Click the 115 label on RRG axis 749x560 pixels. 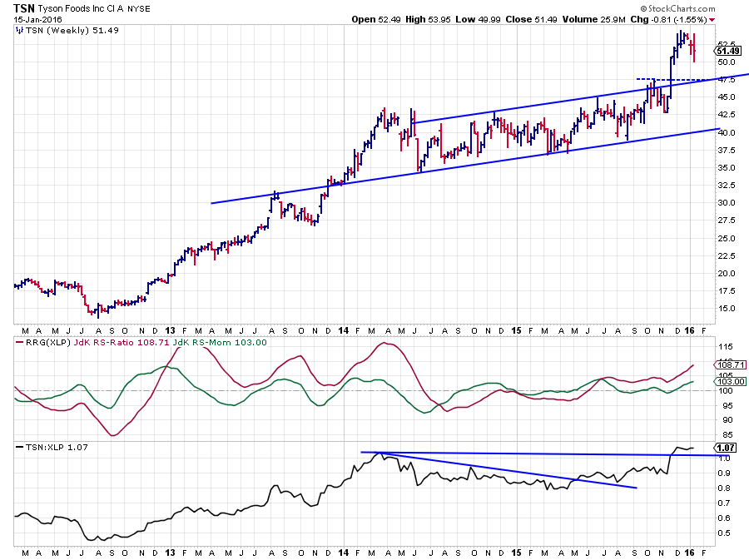[x=726, y=347]
